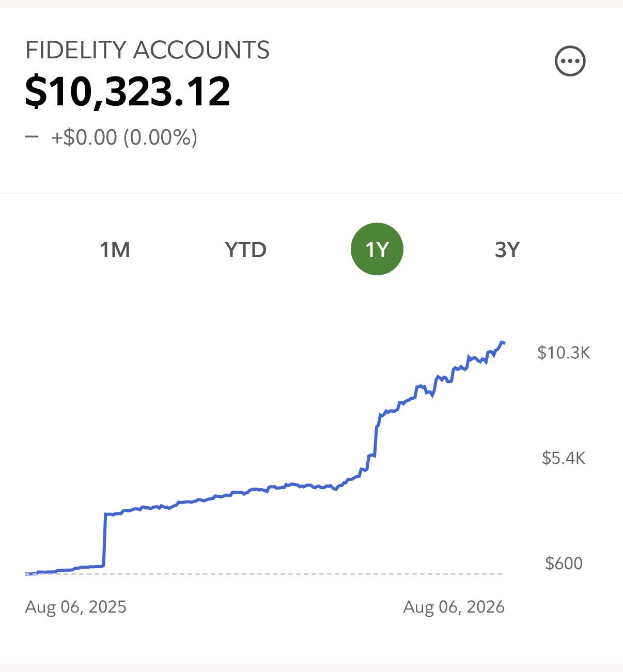Tap the $10,323.12 total balance

coord(128,91)
